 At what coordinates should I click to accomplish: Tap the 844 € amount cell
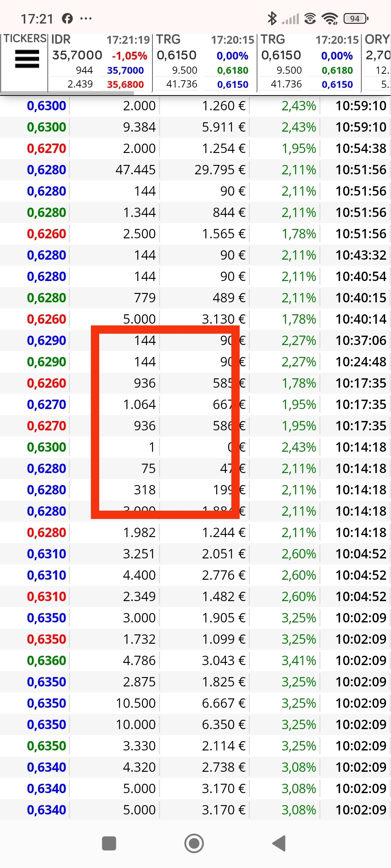tap(229, 212)
